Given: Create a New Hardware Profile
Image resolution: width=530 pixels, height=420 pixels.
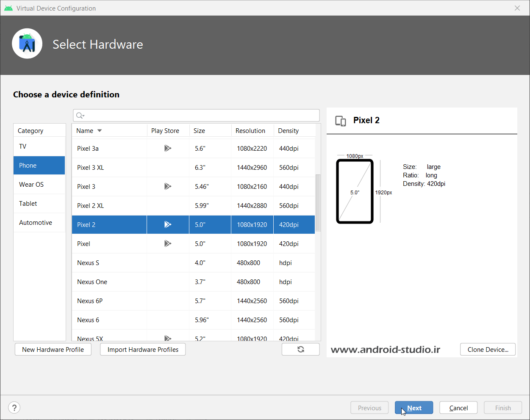Looking at the screenshot, I should [53, 349].
